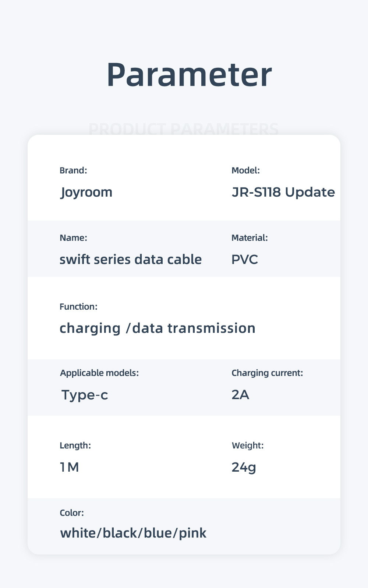The height and width of the screenshot is (588, 368).
Task: Click the Material: label
Action: click(x=250, y=238)
